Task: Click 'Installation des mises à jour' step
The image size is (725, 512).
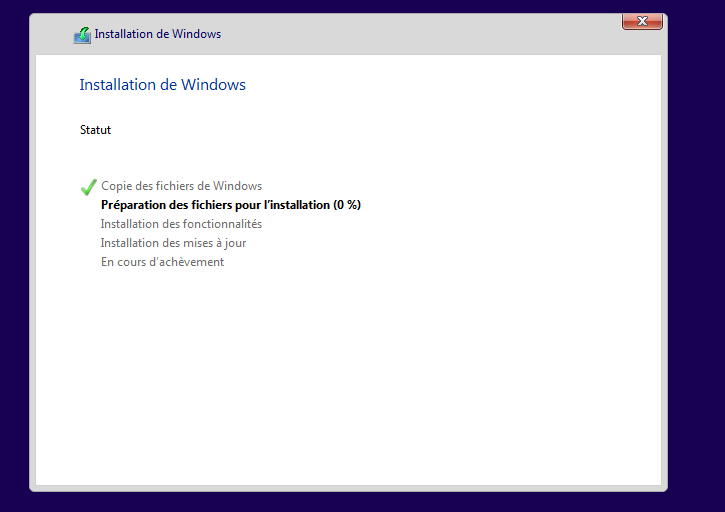Action: 173,243
